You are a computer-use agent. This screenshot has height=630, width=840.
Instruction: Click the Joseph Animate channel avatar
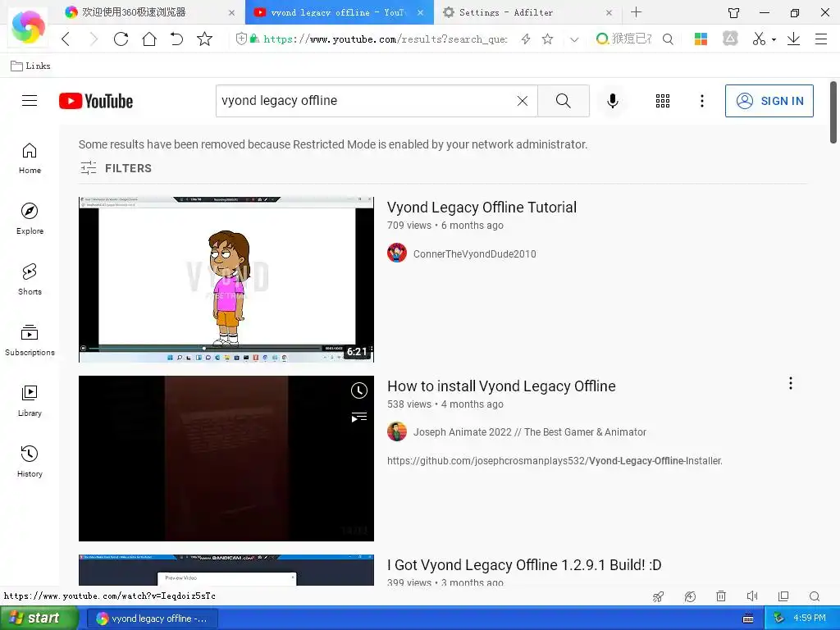click(397, 431)
